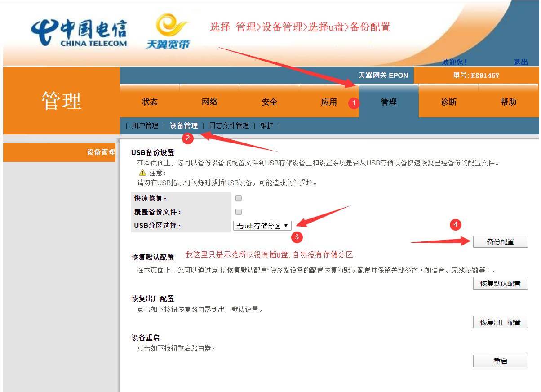
Task: Select the 维护 submenu item
Action: [x=267, y=125]
